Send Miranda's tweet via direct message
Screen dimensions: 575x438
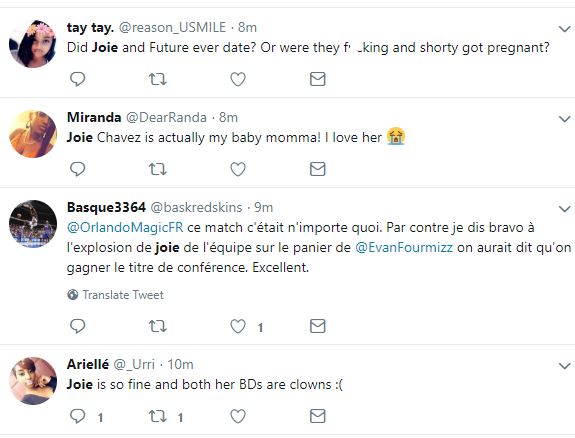tap(318, 169)
